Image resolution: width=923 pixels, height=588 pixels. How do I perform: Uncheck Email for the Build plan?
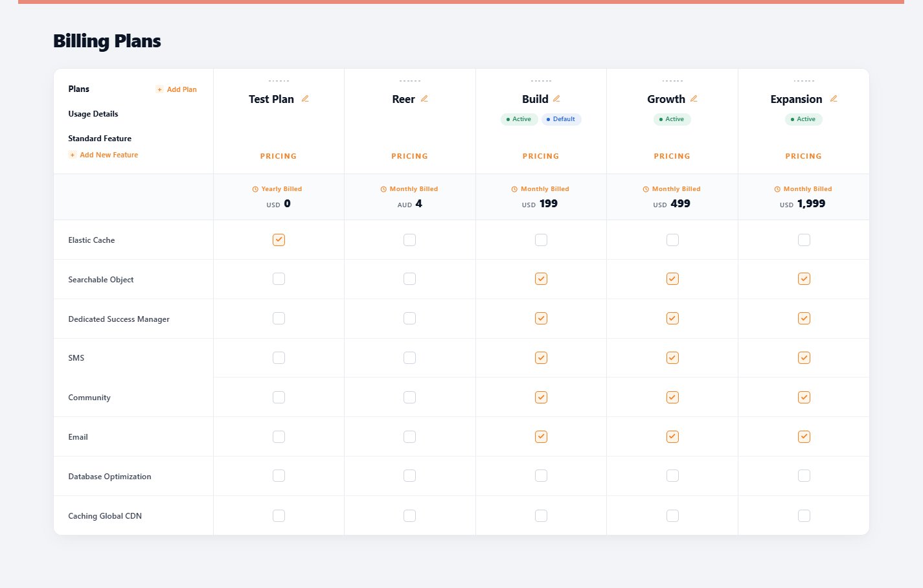pyautogui.click(x=541, y=437)
